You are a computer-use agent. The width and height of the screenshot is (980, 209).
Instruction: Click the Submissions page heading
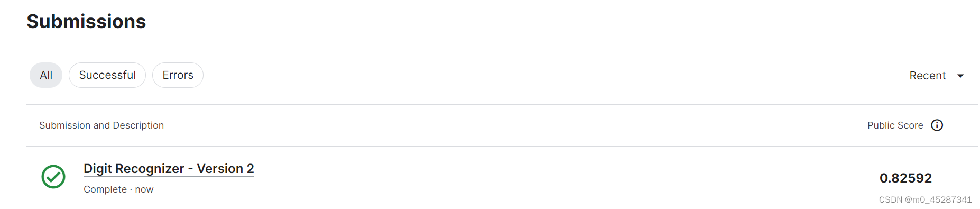pos(86,21)
